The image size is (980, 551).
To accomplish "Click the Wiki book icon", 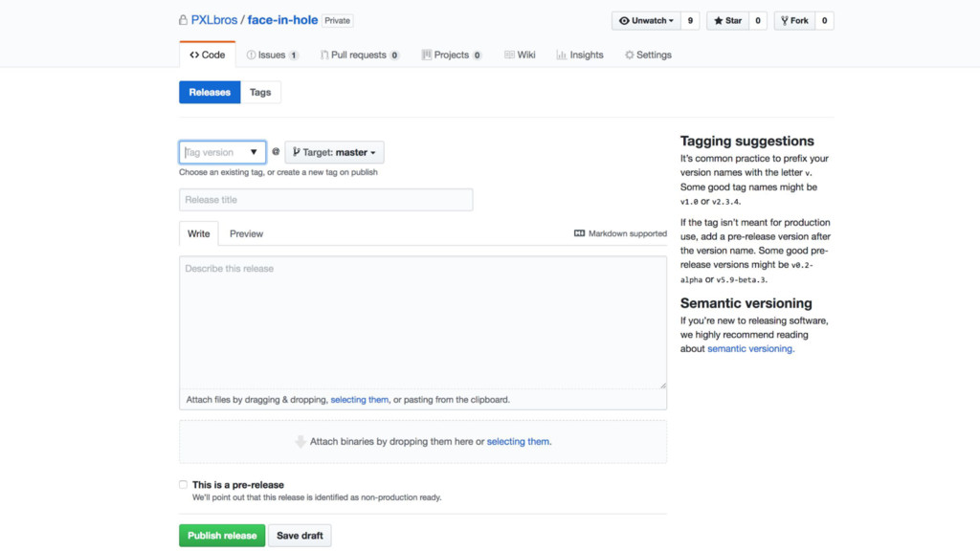I will tap(509, 55).
